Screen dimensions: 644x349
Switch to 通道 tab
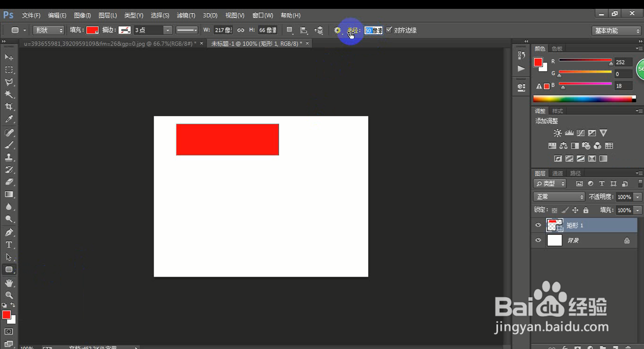tap(557, 173)
